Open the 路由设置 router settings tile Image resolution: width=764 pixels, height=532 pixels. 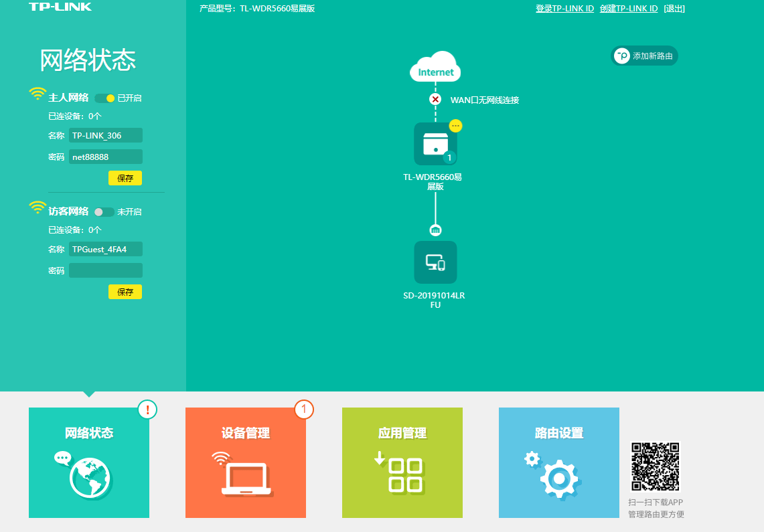[559, 462]
